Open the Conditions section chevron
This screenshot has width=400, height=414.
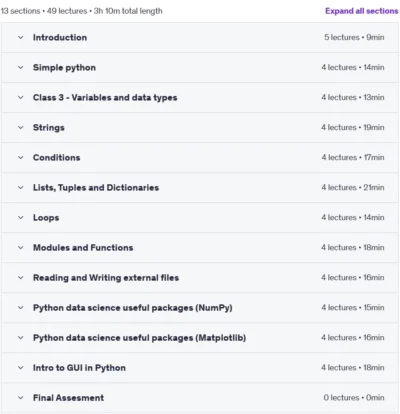pyautogui.click(x=21, y=157)
